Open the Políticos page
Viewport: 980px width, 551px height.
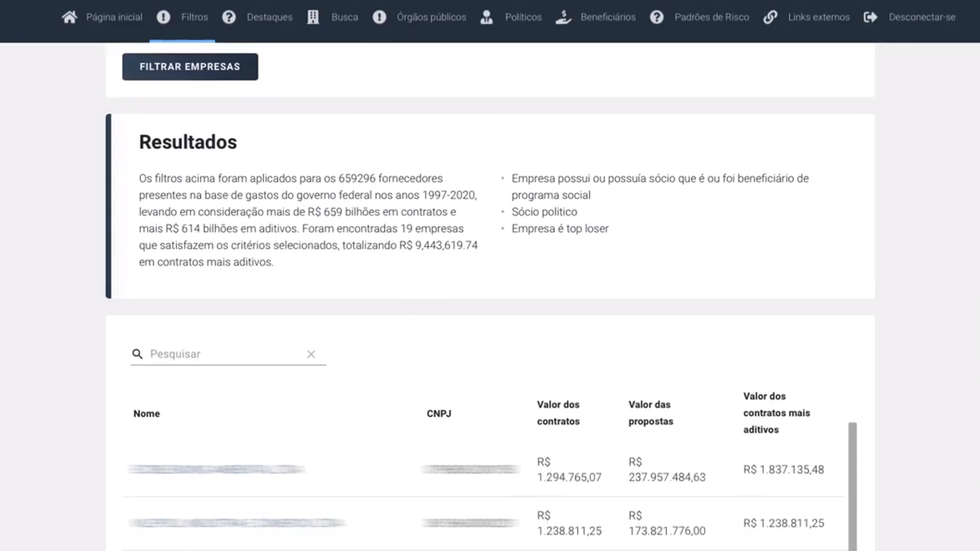[x=523, y=17]
